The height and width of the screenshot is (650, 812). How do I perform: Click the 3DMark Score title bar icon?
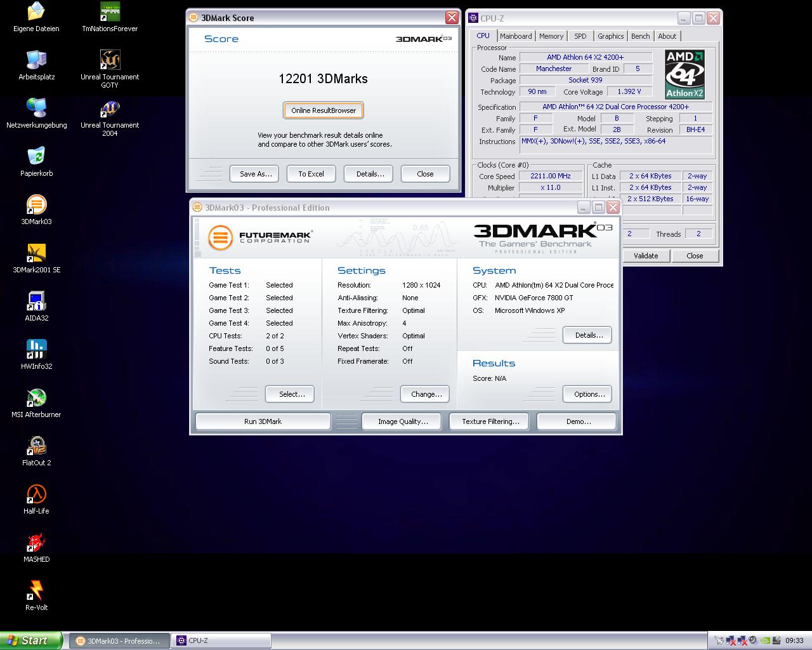click(x=194, y=18)
